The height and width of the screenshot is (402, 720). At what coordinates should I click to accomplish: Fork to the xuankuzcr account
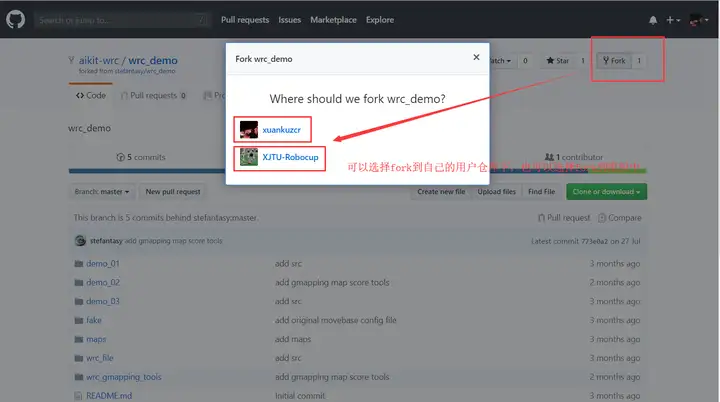(x=281, y=130)
